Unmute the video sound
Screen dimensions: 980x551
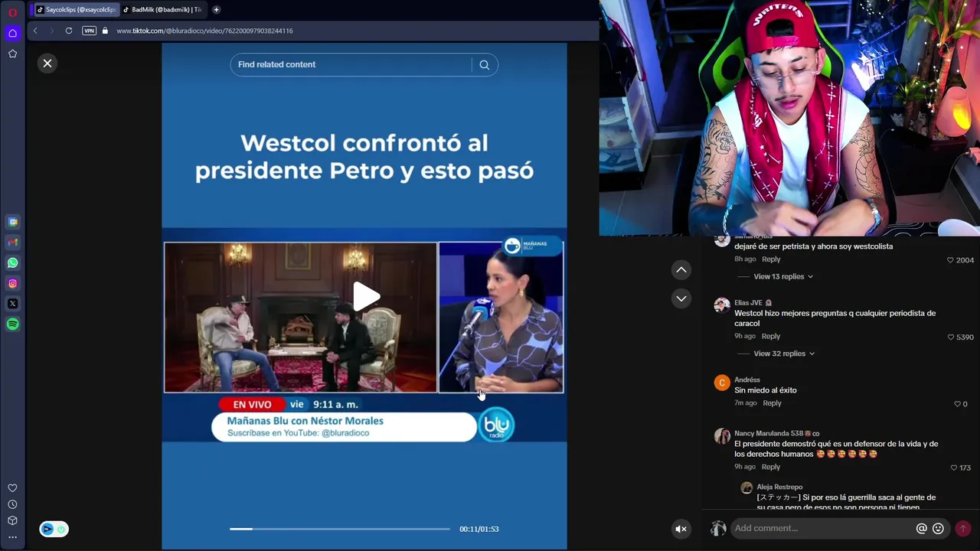point(681,529)
